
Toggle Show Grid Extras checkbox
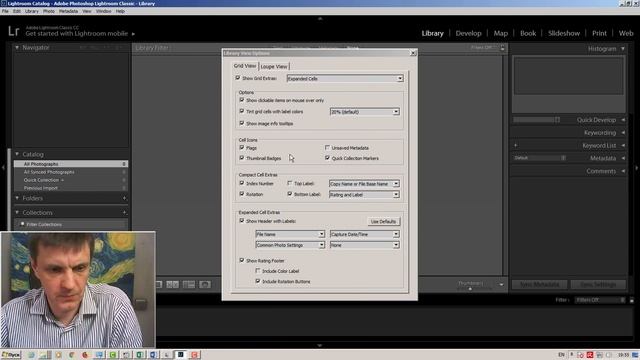click(238, 78)
